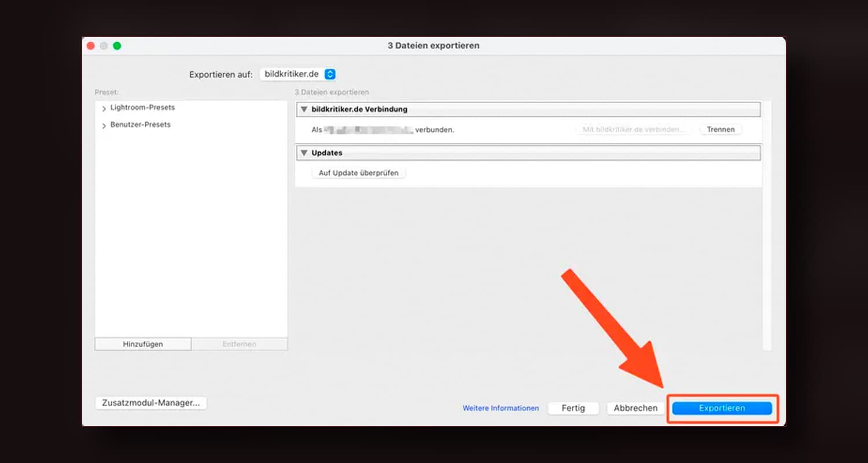Click the green zoom window button
This screenshot has width=868, height=463.
(x=117, y=46)
